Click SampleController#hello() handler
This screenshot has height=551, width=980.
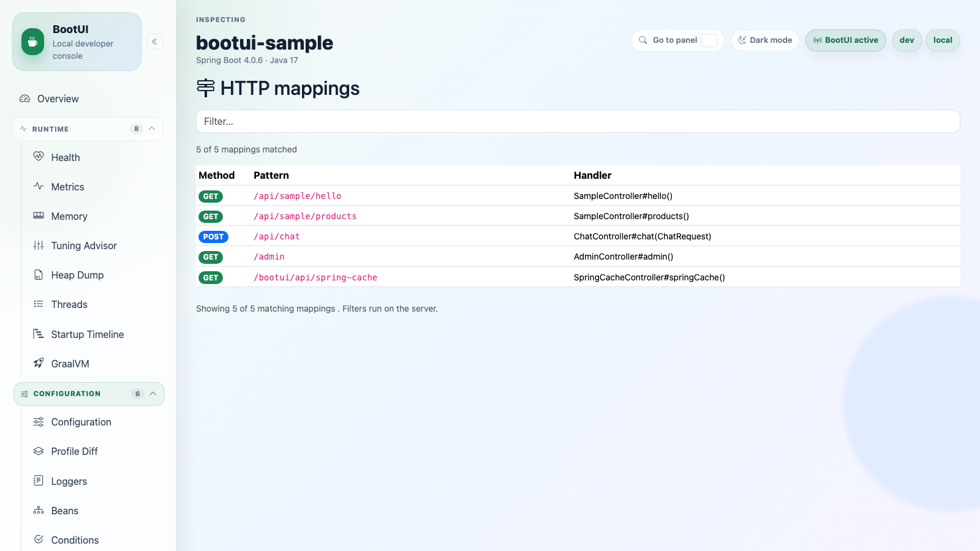(623, 196)
